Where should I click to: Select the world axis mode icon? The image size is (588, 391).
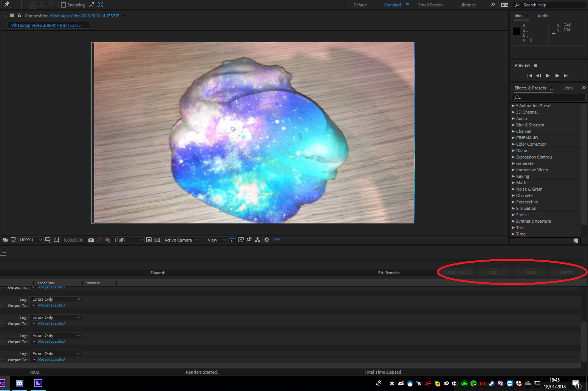42,5
